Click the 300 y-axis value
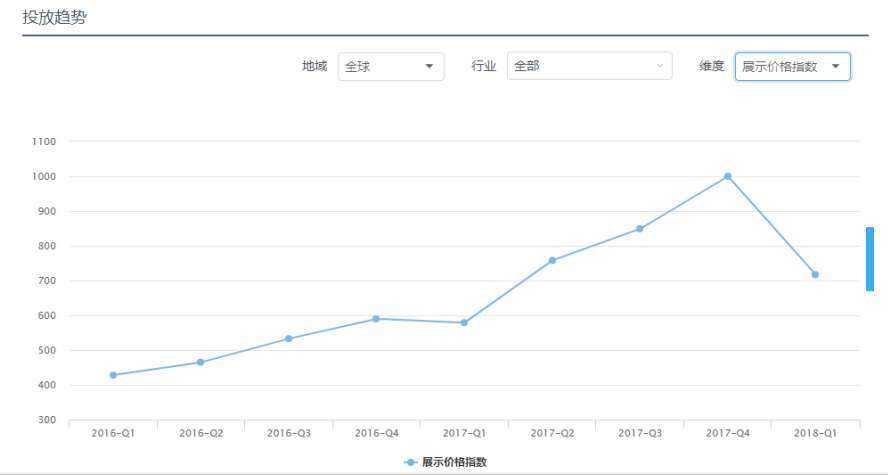The height and width of the screenshot is (475, 888). pos(47,420)
